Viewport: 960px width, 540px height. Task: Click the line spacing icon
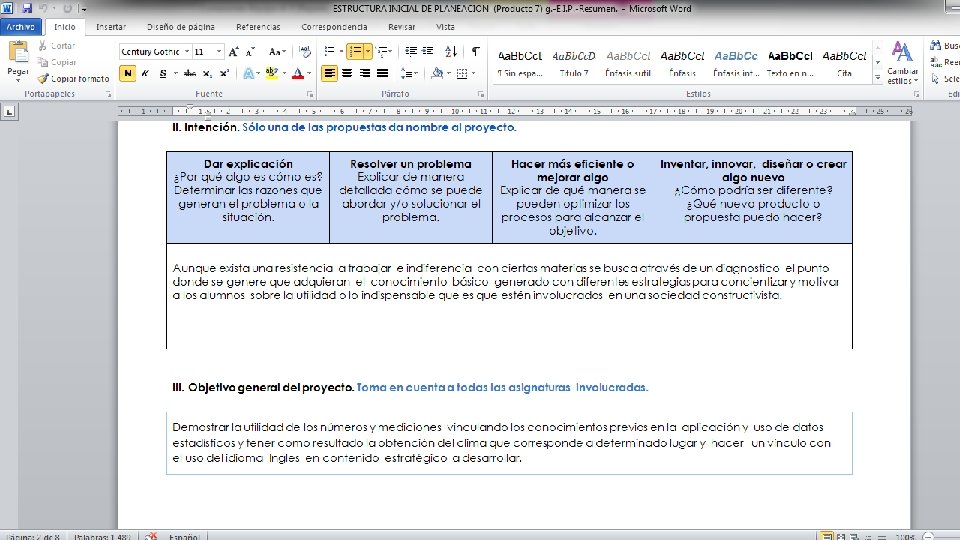pyautogui.click(x=407, y=73)
